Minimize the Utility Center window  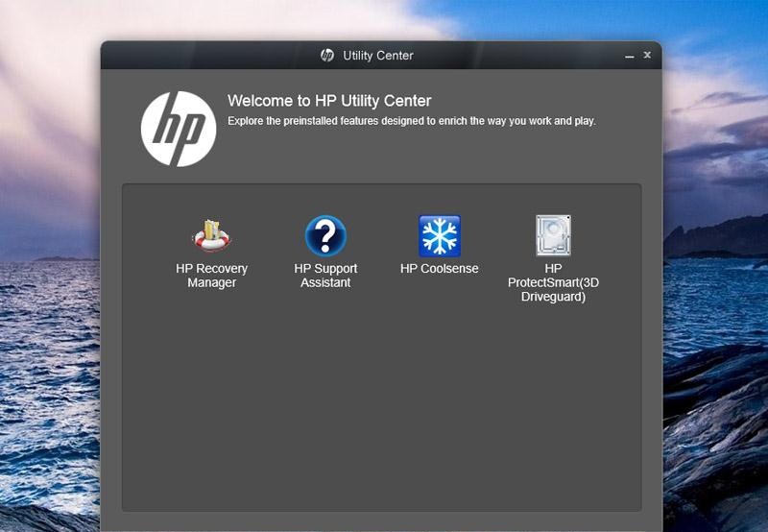pos(630,57)
